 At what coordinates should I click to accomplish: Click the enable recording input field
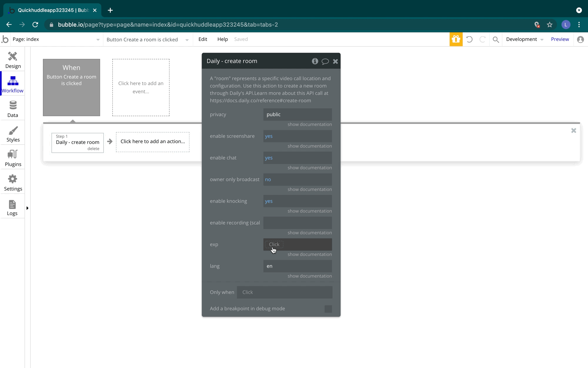(x=298, y=223)
